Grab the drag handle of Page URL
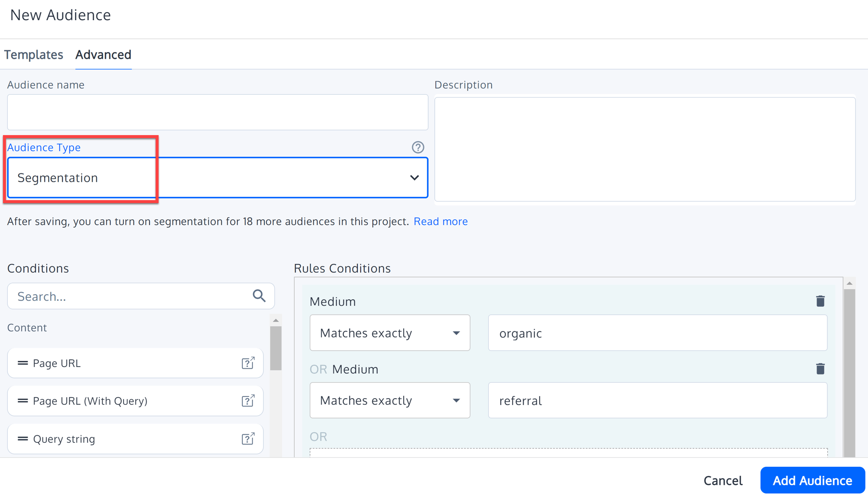 point(23,363)
